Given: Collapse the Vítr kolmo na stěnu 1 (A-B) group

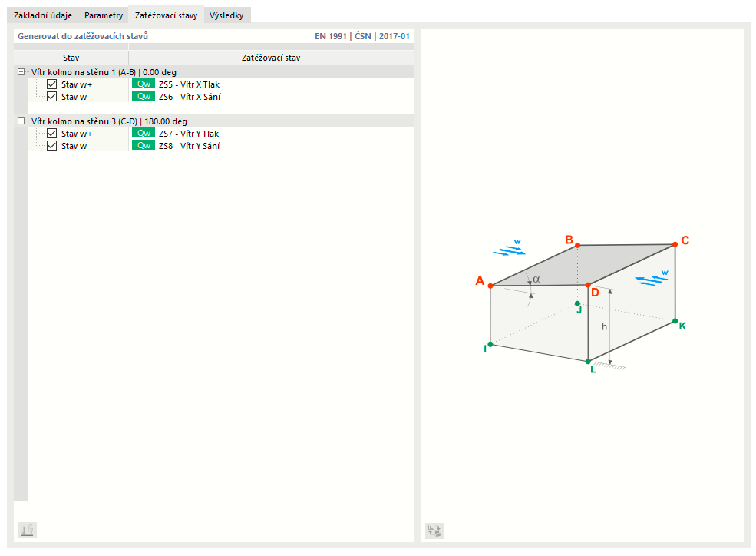Looking at the screenshot, I should (x=21, y=72).
